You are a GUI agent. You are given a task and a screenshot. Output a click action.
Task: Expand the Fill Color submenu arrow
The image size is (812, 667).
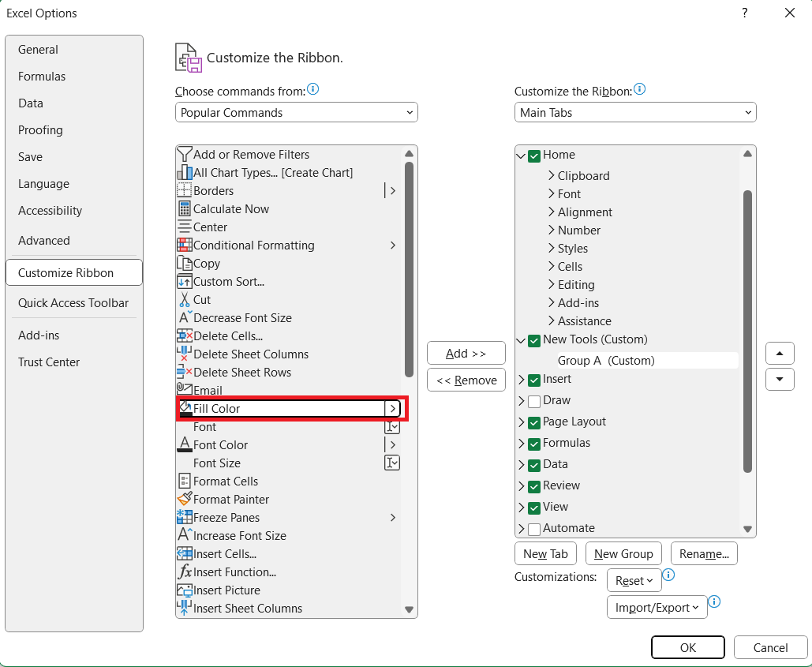(392, 408)
